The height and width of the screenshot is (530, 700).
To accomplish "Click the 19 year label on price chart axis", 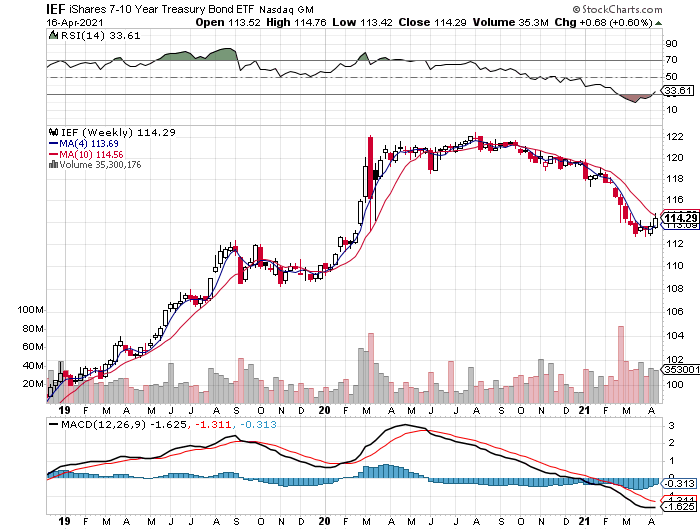I will pos(64,410).
